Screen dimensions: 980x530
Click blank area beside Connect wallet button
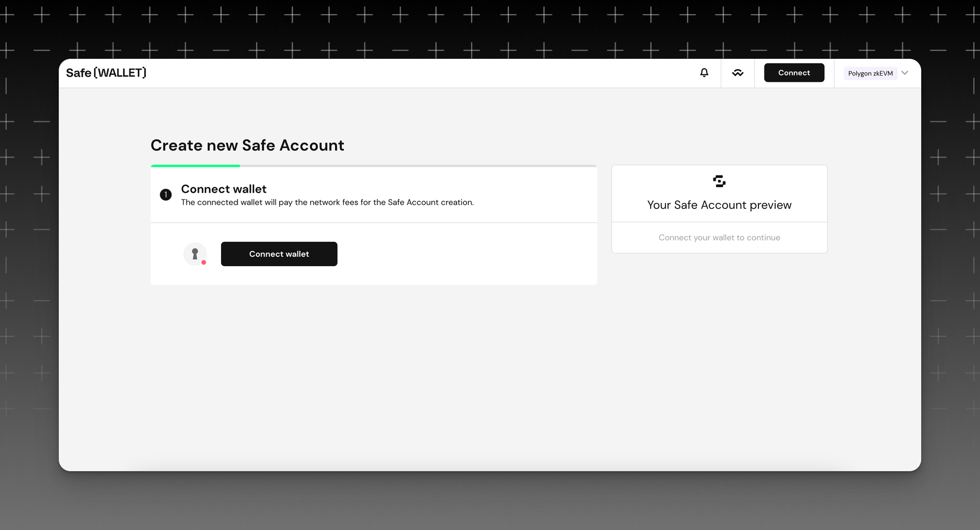pyautogui.click(x=465, y=254)
